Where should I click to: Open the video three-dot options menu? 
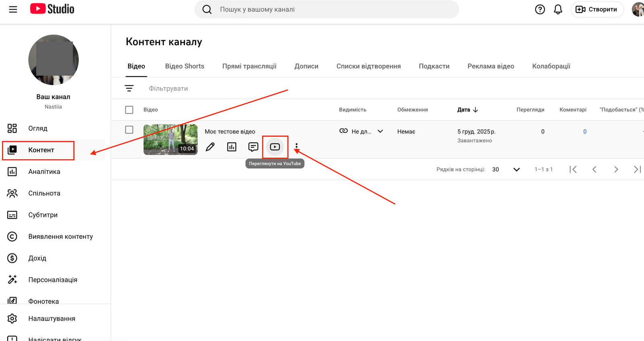click(297, 146)
